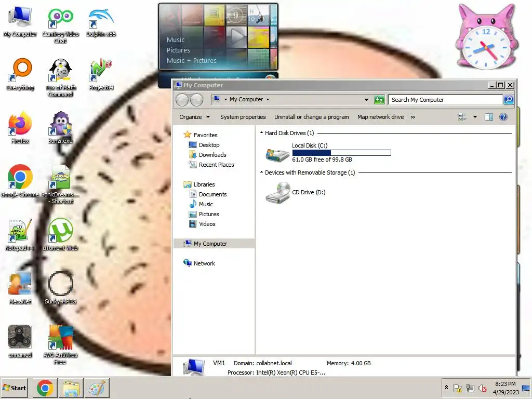Select the Notepad++ desktop icon
The image size is (532, 399).
click(x=20, y=235)
